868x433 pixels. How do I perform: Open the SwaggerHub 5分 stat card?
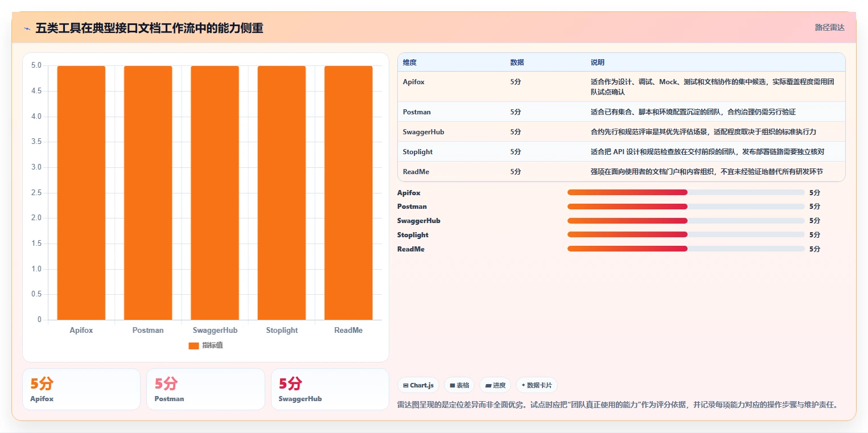(330, 389)
